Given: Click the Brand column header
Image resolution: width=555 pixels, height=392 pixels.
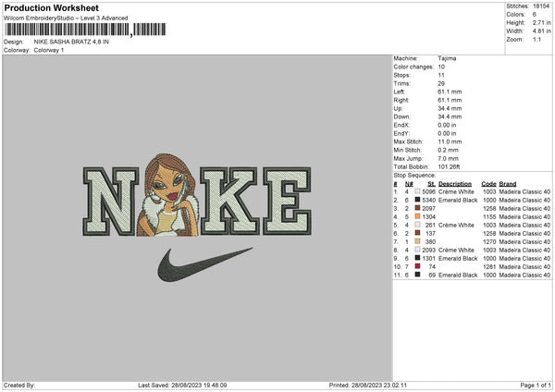Looking at the screenshot, I should tap(508, 184).
